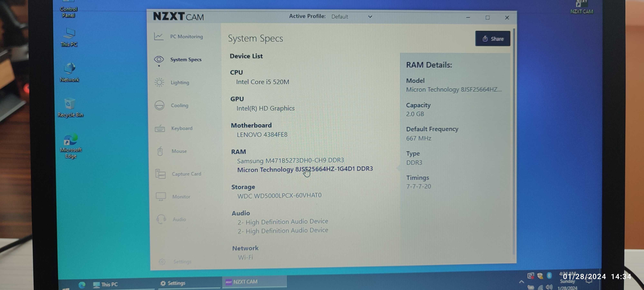
Task: Minimize the NZXT CAM window
Action: point(468,18)
